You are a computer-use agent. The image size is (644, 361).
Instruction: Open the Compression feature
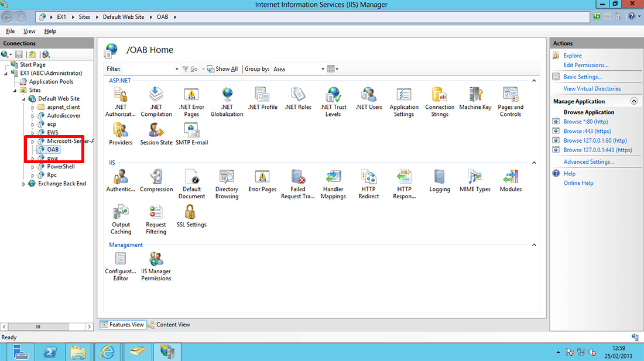point(156,181)
